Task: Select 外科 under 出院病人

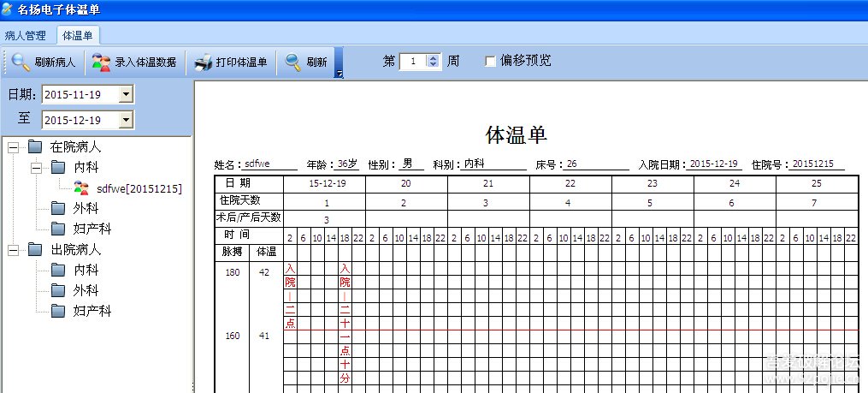Action: (86, 290)
